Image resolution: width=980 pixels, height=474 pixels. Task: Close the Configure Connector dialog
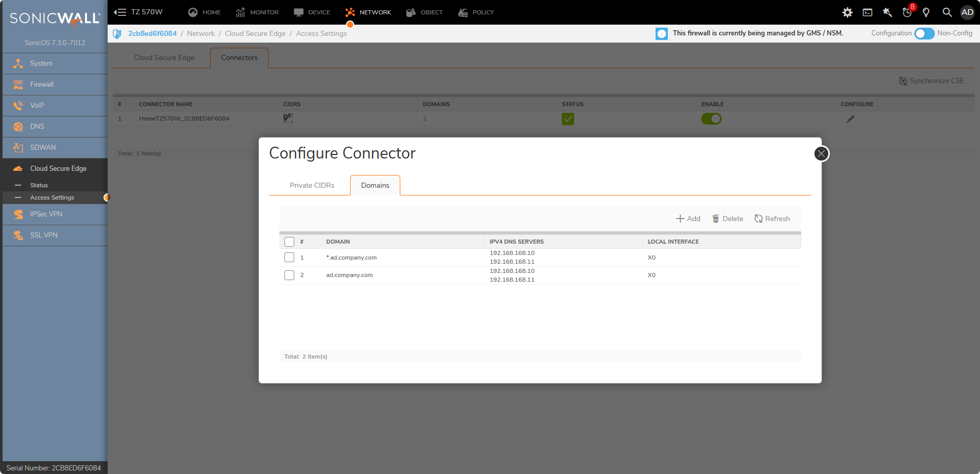coord(821,154)
